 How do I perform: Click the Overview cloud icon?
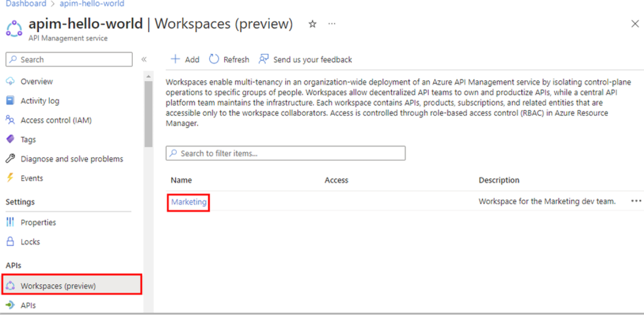[10, 82]
